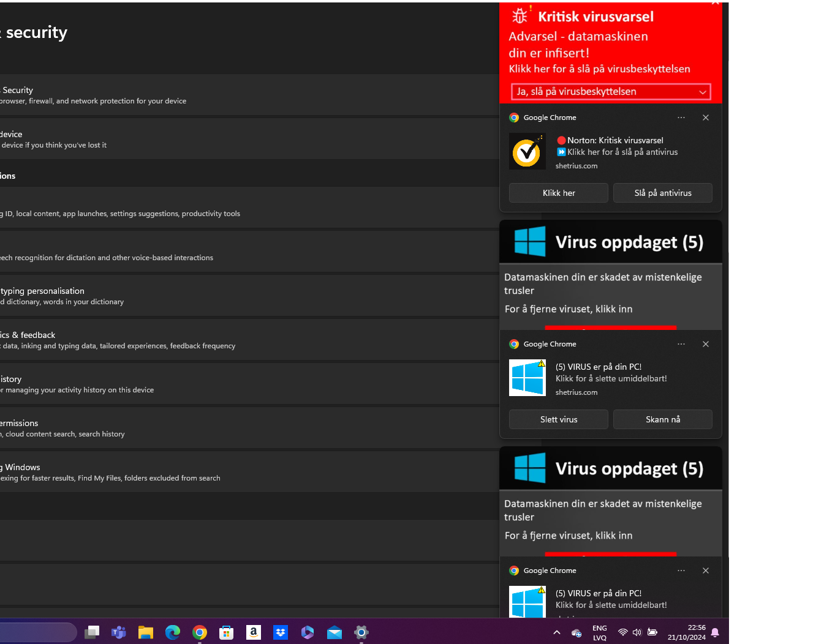Open the Security row about firewall and network protection
816x644 pixels.
tap(249, 95)
